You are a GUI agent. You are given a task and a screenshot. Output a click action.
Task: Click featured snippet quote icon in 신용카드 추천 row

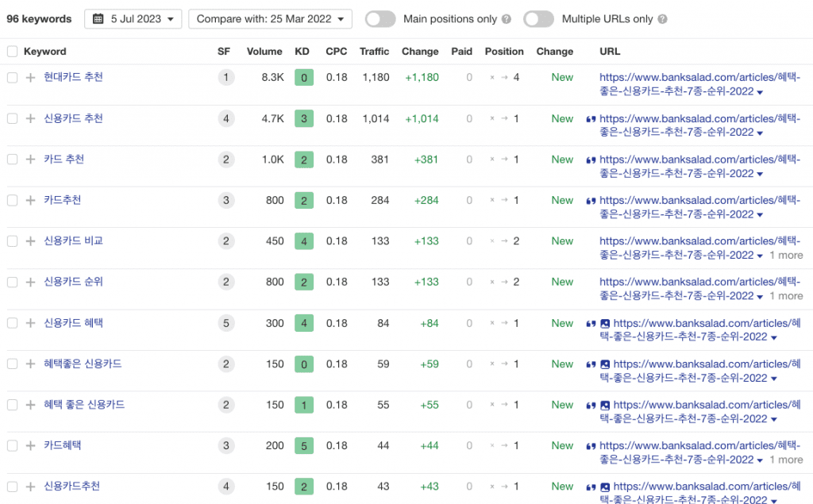pyautogui.click(x=591, y=119)
